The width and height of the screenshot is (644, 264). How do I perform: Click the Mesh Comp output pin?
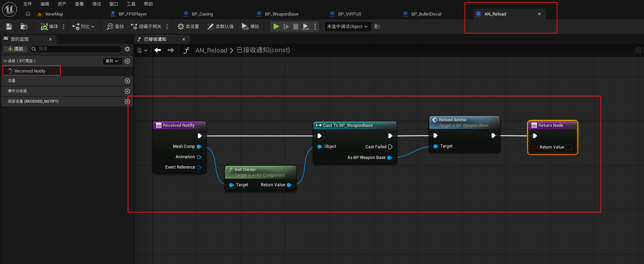point(199,147)
